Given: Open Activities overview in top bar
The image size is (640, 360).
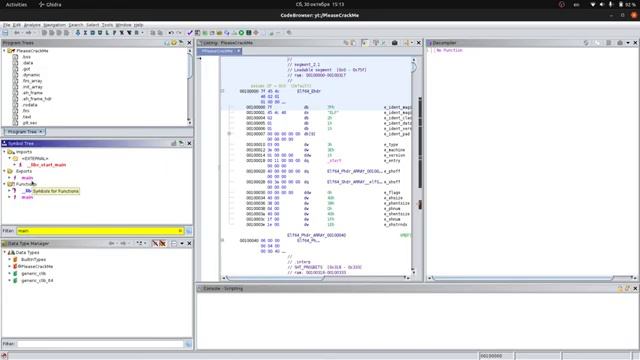Looking at the screenshot, I should [x=16, y=4].
